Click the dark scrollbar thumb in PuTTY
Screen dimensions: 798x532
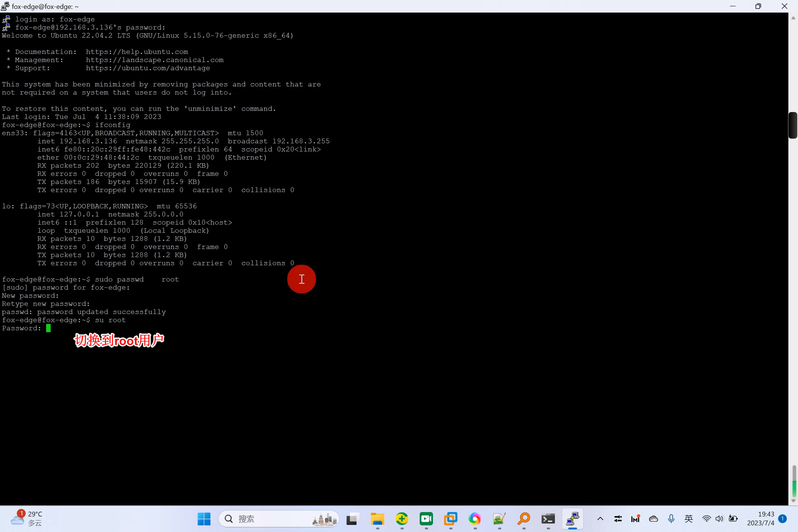793,125
